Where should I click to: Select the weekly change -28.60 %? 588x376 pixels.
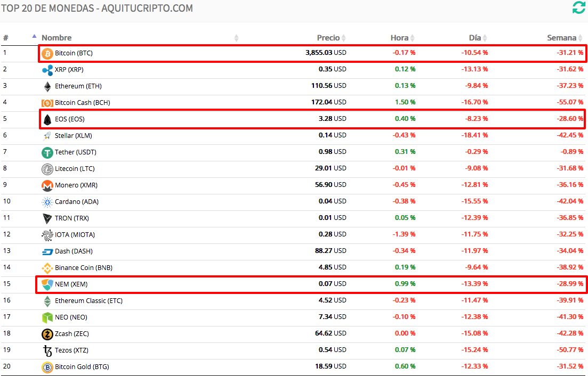(570, 119)
